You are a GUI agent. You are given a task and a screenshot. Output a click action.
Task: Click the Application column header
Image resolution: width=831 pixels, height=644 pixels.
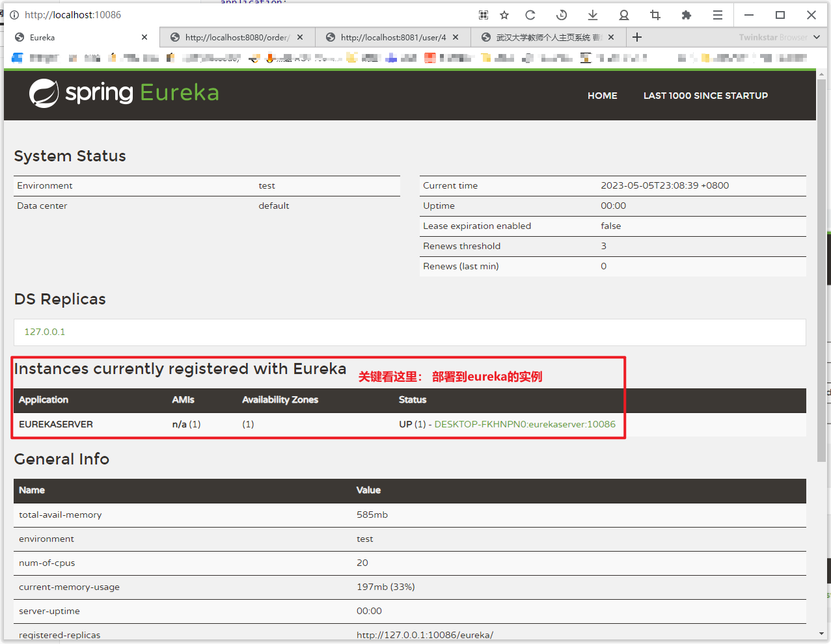tap(44, 400)
